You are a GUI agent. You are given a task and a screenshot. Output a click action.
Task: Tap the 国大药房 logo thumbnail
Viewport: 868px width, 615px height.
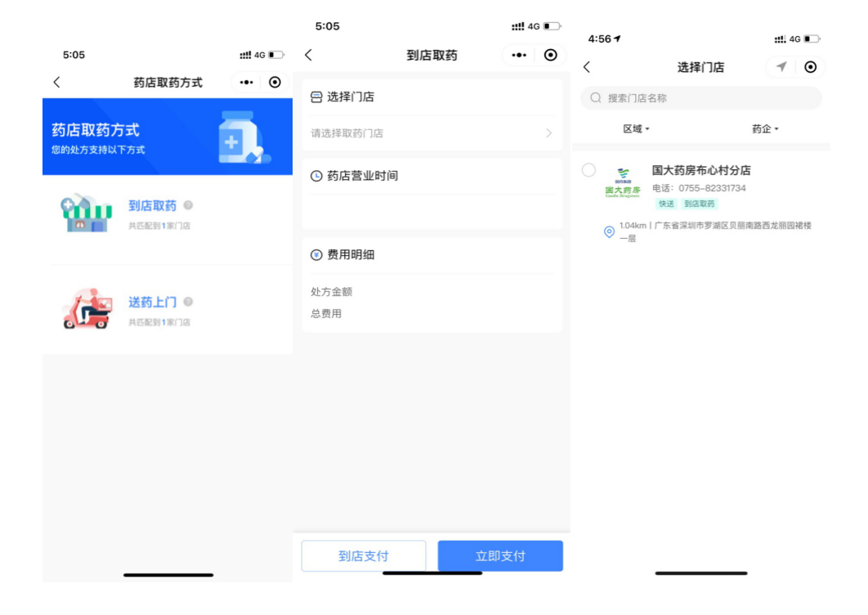(623, 183)
